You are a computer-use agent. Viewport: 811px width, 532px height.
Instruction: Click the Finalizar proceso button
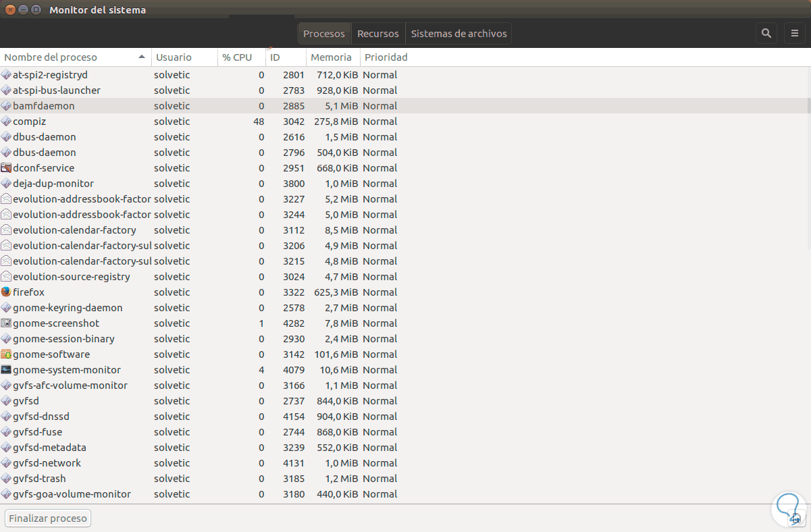(x=48, y=518)
